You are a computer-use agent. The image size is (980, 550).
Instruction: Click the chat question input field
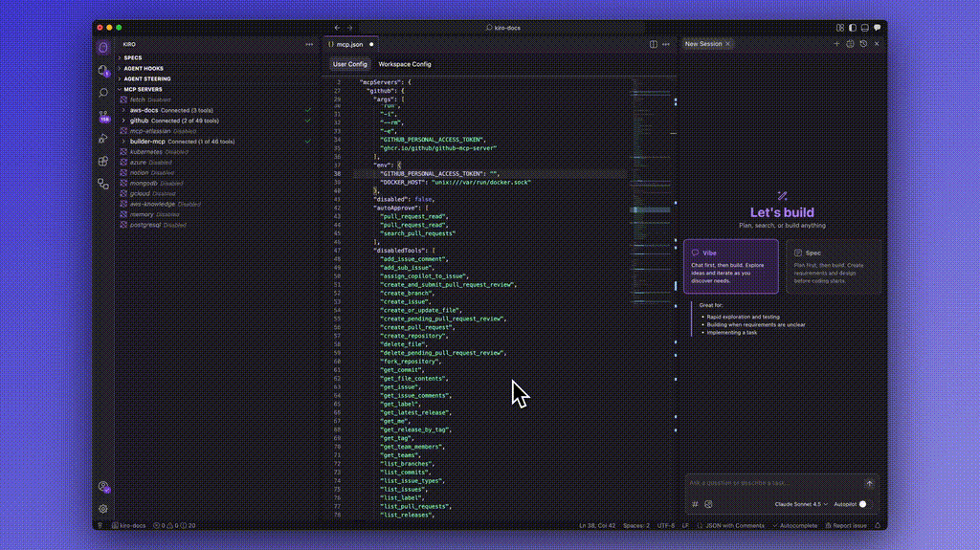[773, 483]
